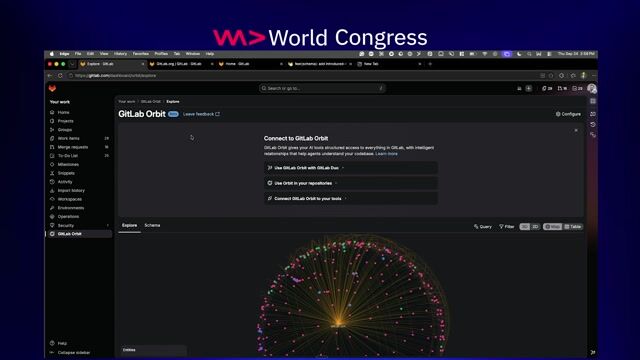
Task: Open a new browser tab with plus
Action: click(430, 64)
